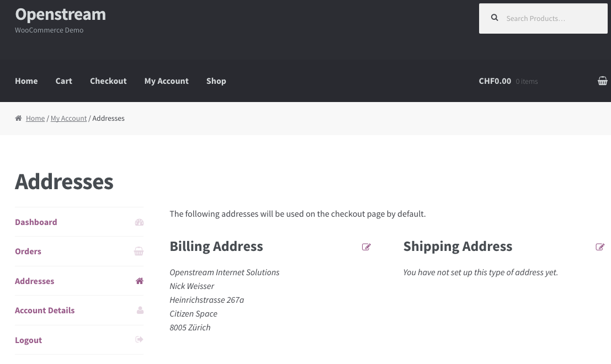This screenshot has height=364, width=611.
Task: Click the search magnifier icon
Action: click(x=495, y=18)
